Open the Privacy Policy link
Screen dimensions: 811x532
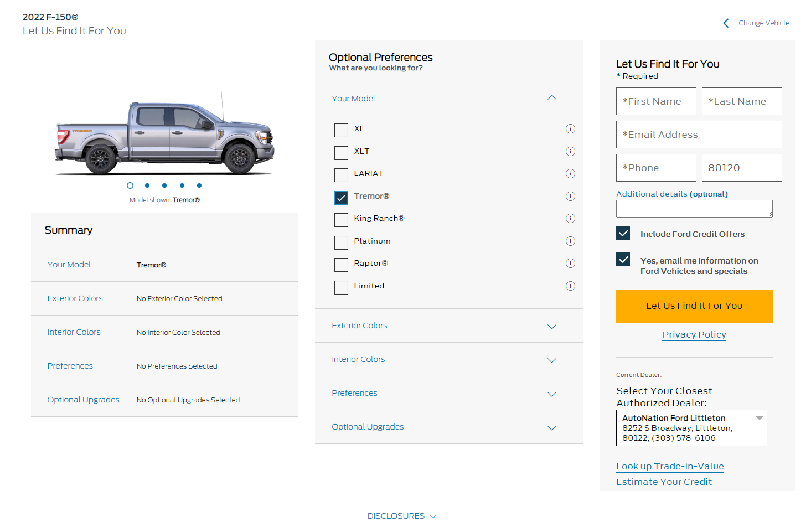(694, 335)
